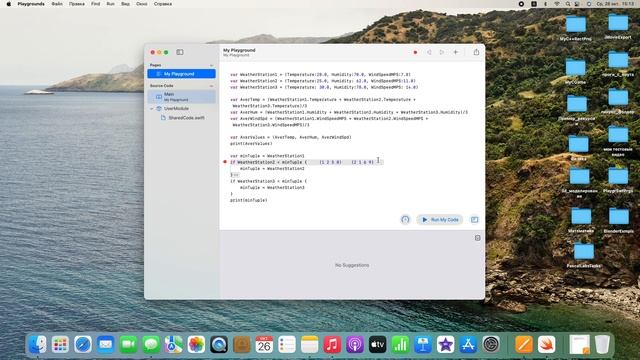Open Podcasts from the dock
Screen dimensions: 640x360
(x=355, y=344)
